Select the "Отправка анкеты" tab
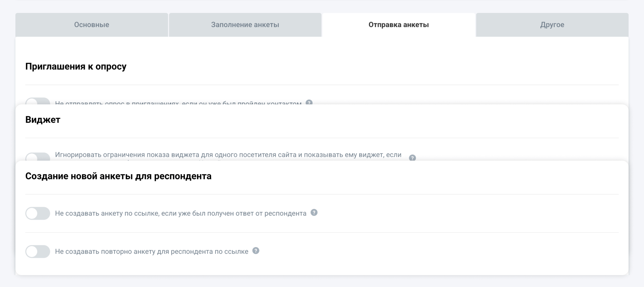 [x=398, y=25]
